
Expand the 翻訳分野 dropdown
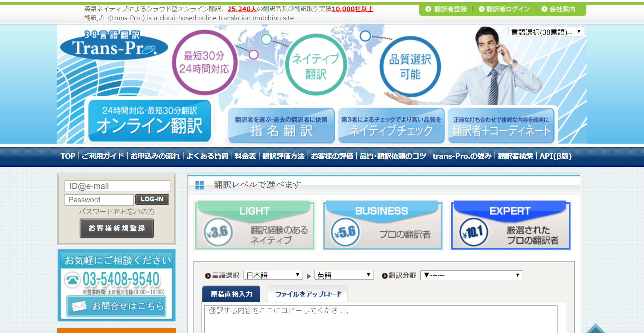(x=471, y=275)
